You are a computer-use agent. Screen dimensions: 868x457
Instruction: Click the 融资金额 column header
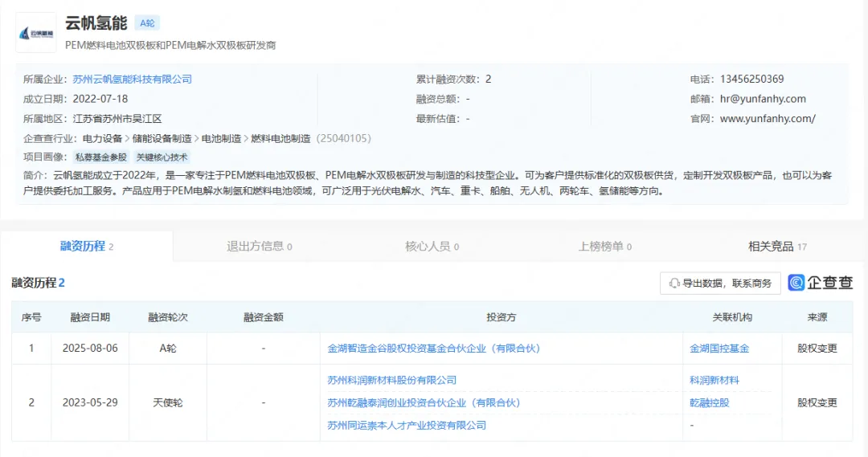pos(264,317)
